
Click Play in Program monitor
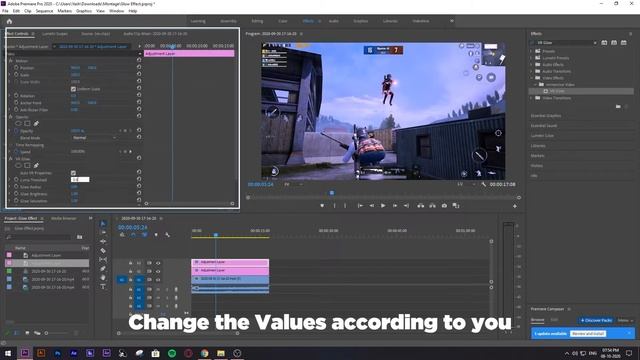tap(383, 206)
